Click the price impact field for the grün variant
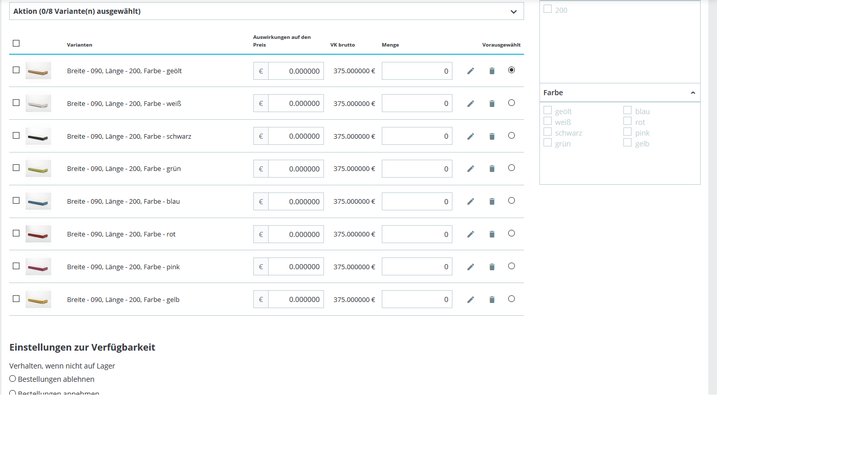This screenshot has width=868, height=454. click(296, 169)
